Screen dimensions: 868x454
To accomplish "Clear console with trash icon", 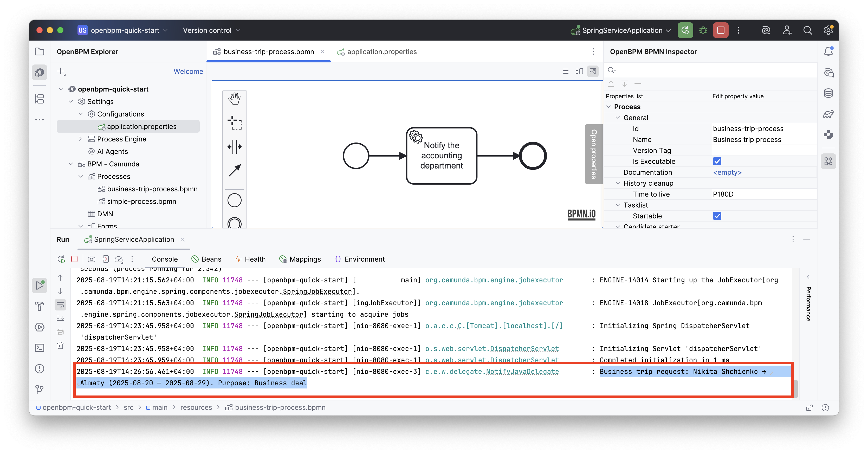I will 60,346.
